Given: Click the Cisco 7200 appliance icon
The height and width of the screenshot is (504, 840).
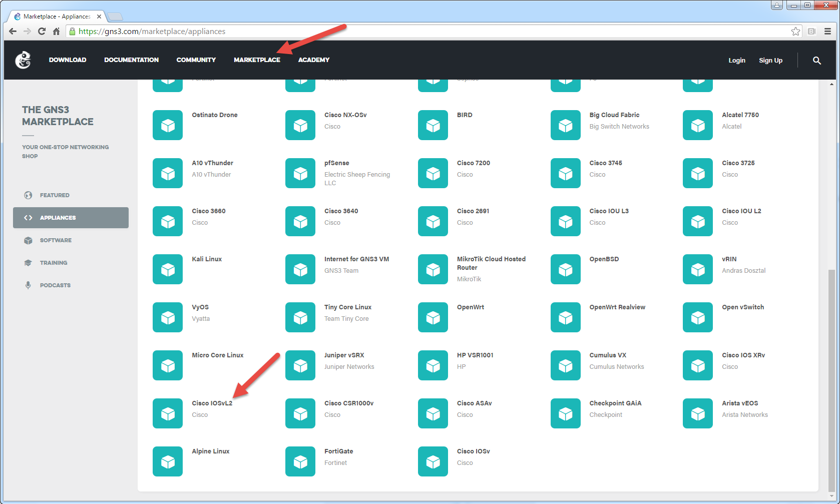Looking at the screenshot, I should pos(433,173).
